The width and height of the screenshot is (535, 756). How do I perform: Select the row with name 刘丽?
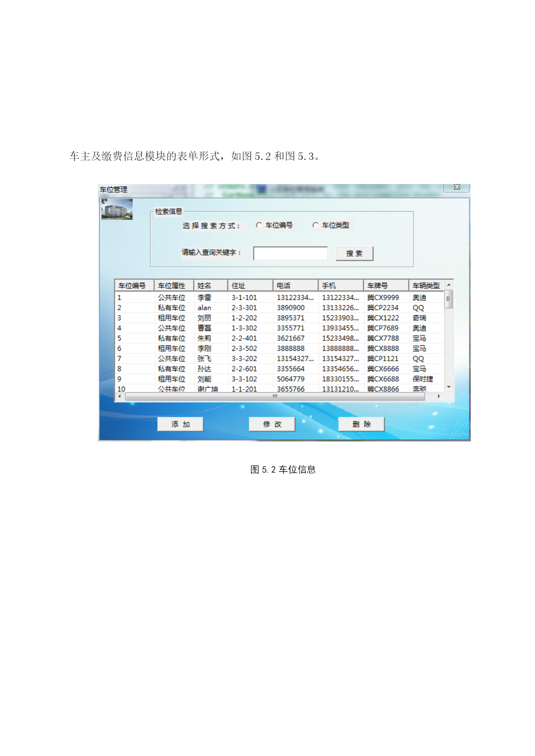[x=279, y=318]
